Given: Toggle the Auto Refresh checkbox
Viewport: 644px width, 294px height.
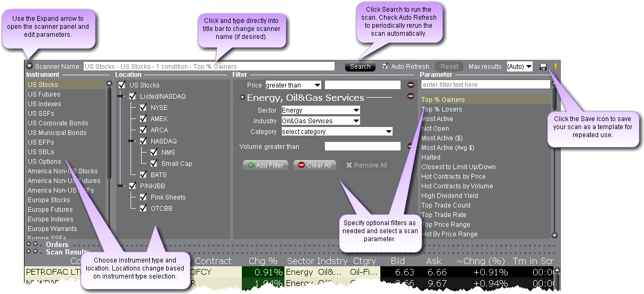Looking at the screenshot, I should click(x=386, y=67).
